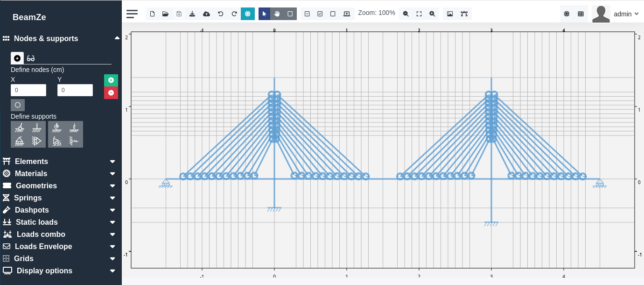Open a model file with folder icon
This screenshot has width=644, height=285.
(165, 14)
